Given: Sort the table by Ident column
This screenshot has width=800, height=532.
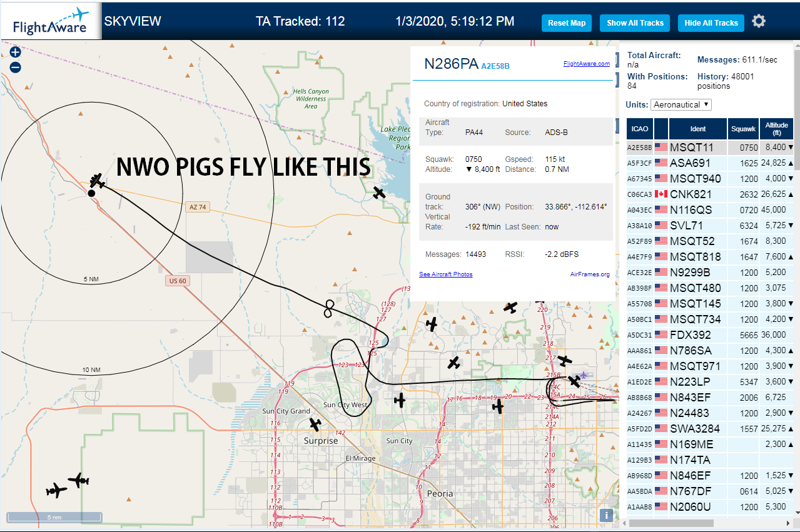Looking at the screenshot, I should click(698, 129).
